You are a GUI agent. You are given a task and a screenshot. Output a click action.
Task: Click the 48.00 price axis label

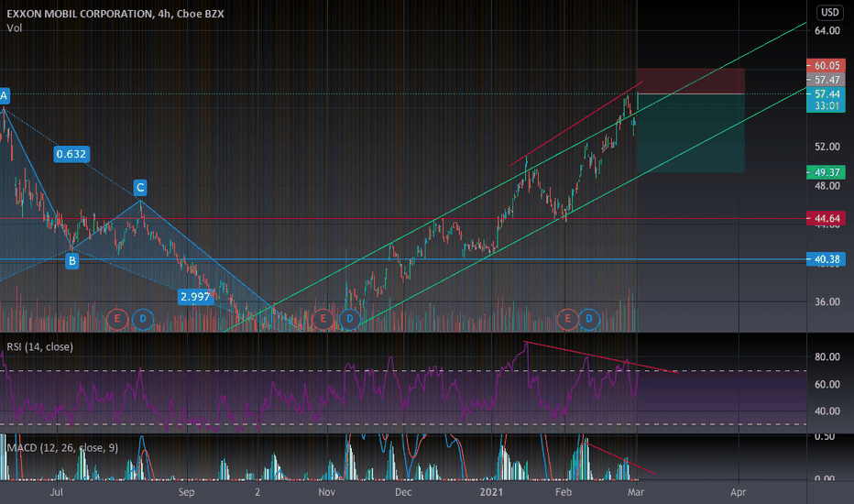click(x=827, y=185)
